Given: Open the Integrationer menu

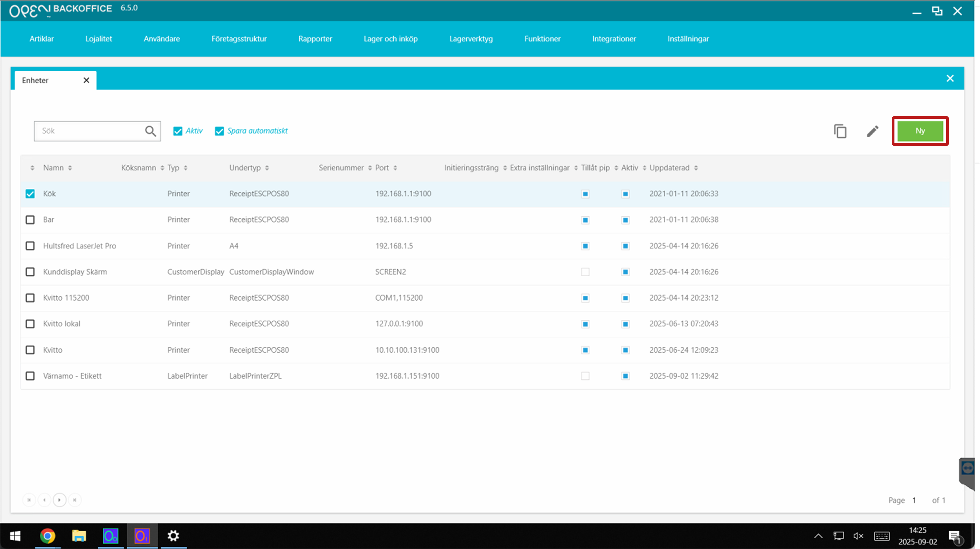Looking at the screenshot, I should point(614,39).
